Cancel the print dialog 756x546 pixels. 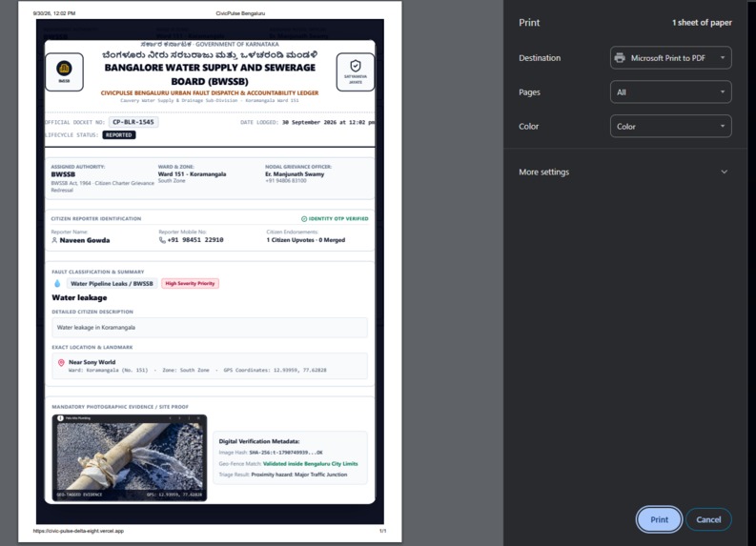click(708, 519)
